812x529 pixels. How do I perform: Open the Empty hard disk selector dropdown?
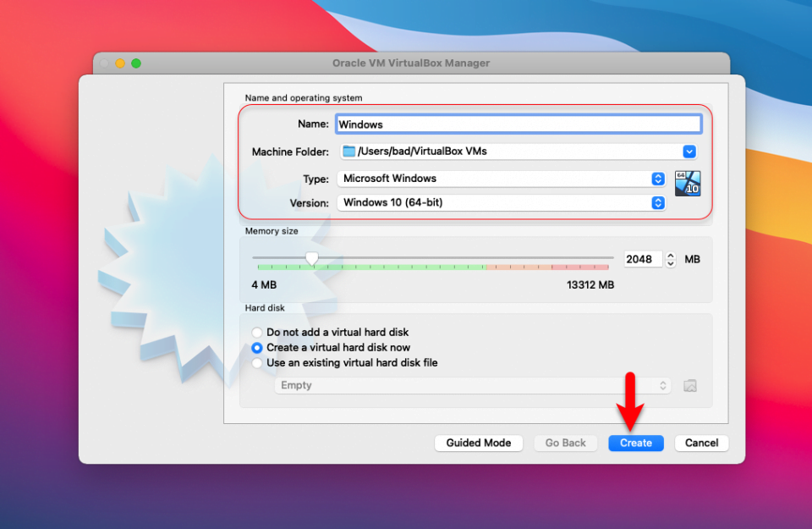coord(662,385)
